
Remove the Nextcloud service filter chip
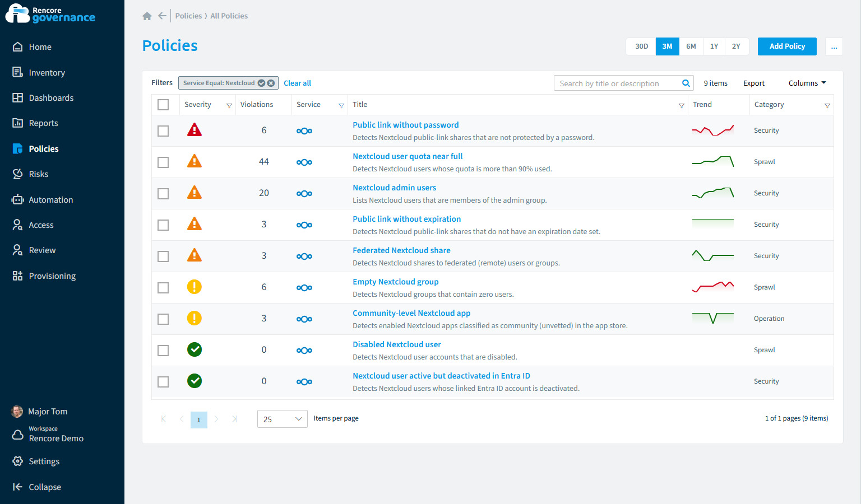pyautogui.click(x=271, y=83)
